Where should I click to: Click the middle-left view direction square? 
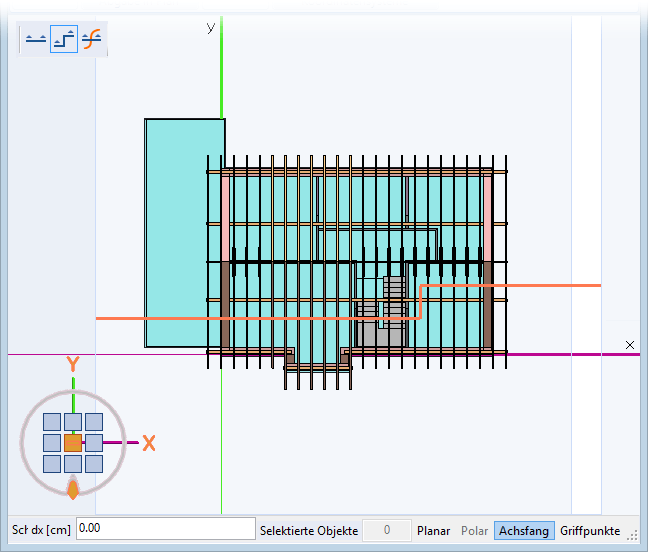(52, 443)
